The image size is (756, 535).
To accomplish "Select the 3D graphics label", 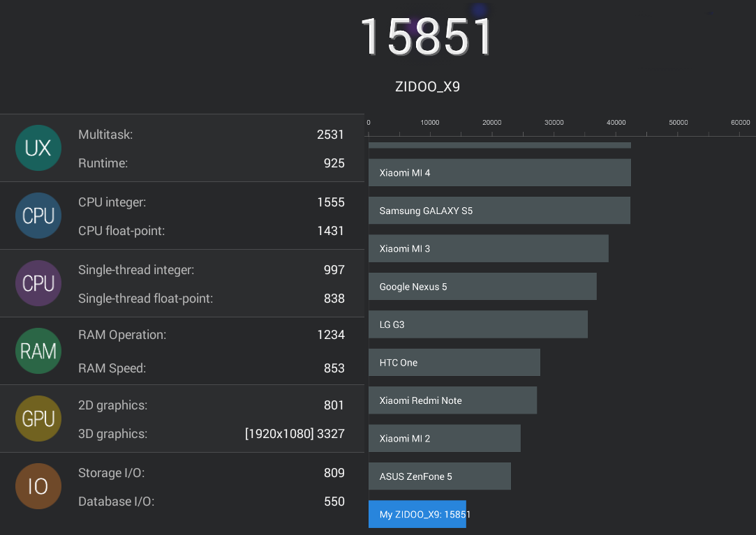I will click(x=113, y=434).
